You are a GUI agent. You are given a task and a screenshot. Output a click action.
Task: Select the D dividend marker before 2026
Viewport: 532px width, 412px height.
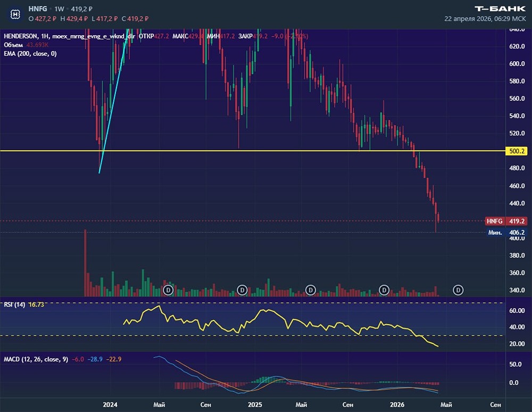pyautogui.click(x=384, y=290)
